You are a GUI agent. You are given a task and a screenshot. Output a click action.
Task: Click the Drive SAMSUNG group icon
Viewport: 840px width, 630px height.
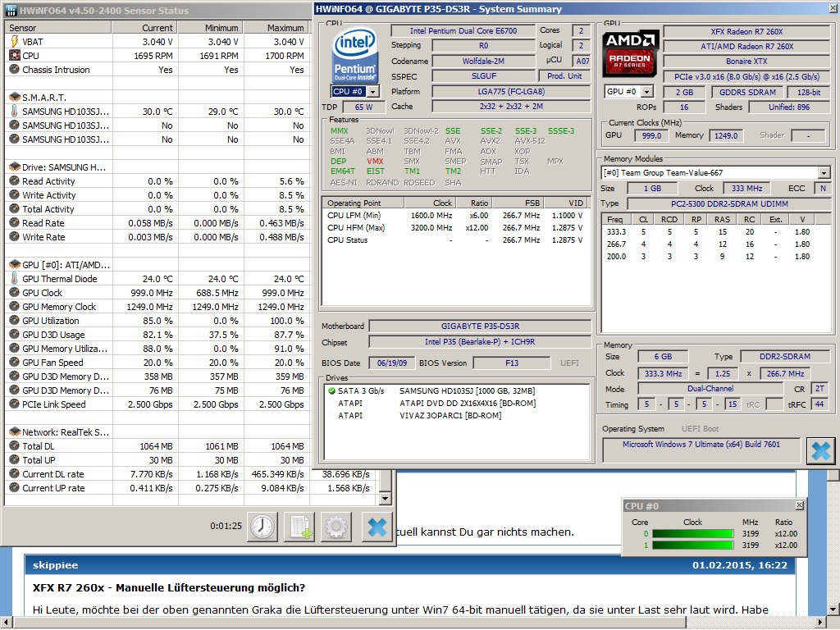[15, 167]
